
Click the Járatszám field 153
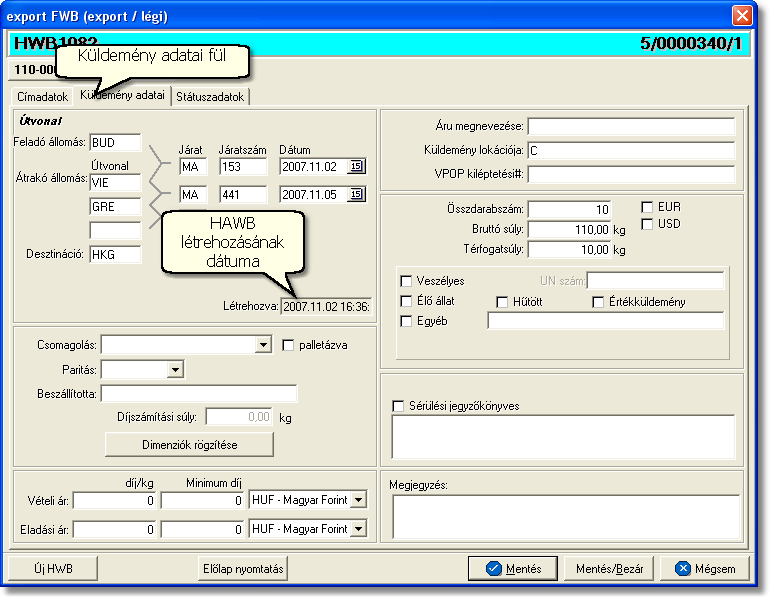[243, 167]
